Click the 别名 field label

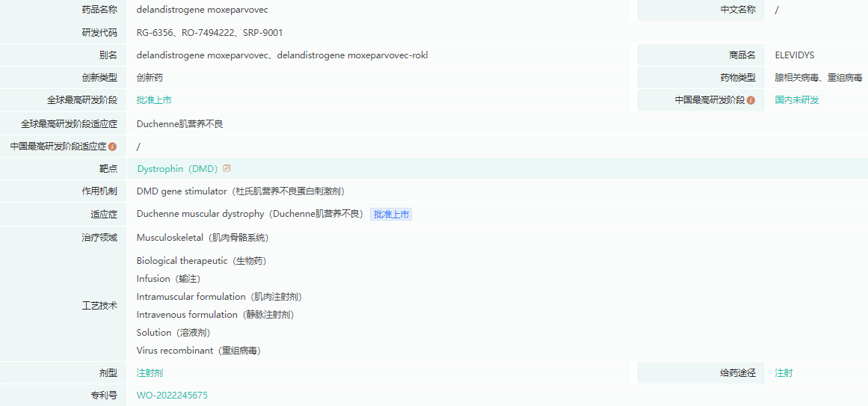click(108, 55)
